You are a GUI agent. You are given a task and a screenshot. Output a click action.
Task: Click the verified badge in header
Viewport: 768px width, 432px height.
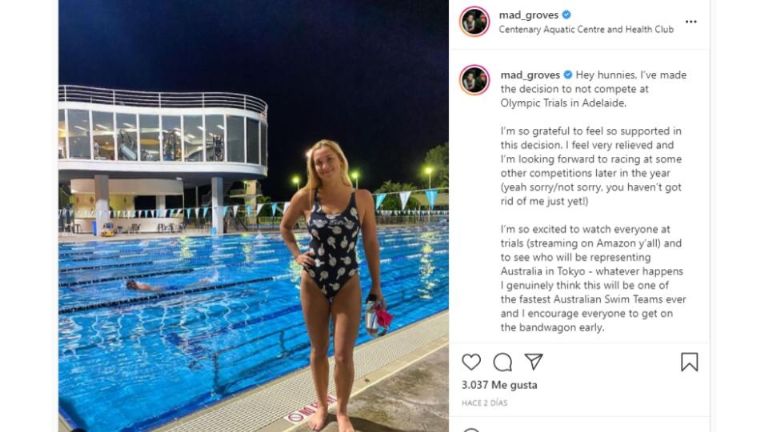(566, 15)
